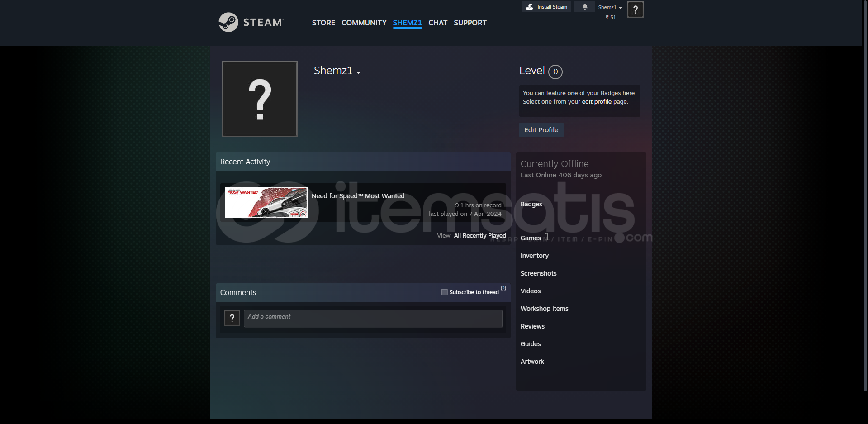Open the Guides link

coord(531,344)
